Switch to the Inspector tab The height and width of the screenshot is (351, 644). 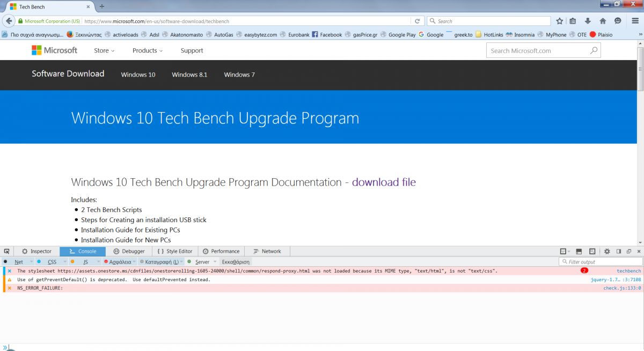pos(36,251)
